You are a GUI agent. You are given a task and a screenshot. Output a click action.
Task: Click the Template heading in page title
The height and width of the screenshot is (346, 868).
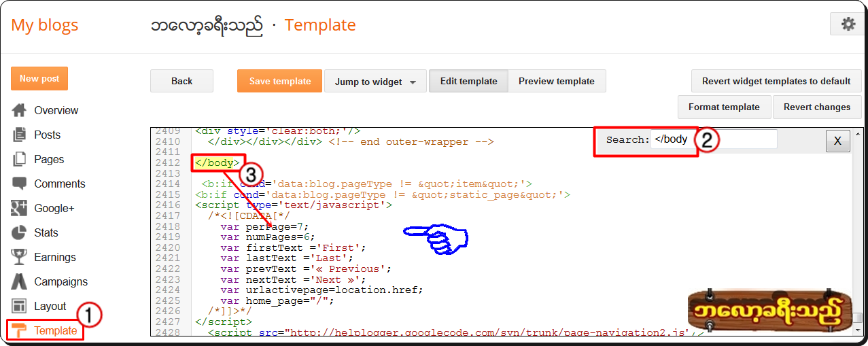coord(320,25)
